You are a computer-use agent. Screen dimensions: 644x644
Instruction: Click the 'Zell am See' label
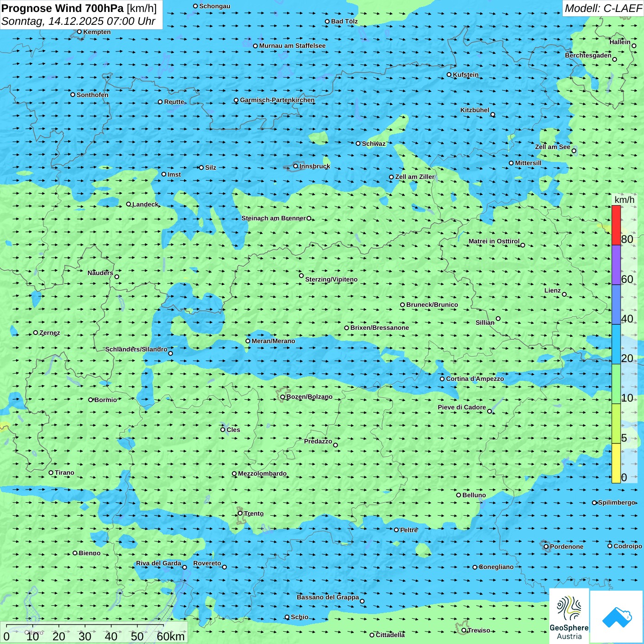click(x=552, y=147)
